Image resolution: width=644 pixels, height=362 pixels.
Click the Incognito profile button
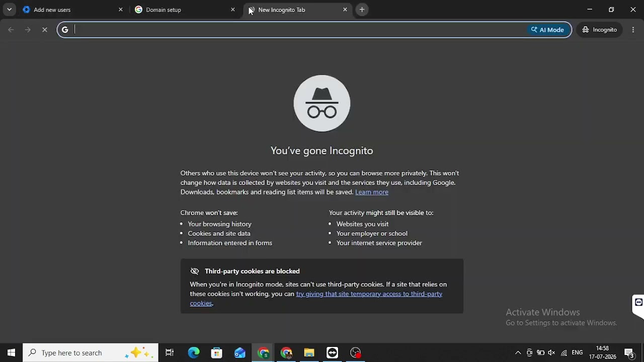[x=600, y=30]
